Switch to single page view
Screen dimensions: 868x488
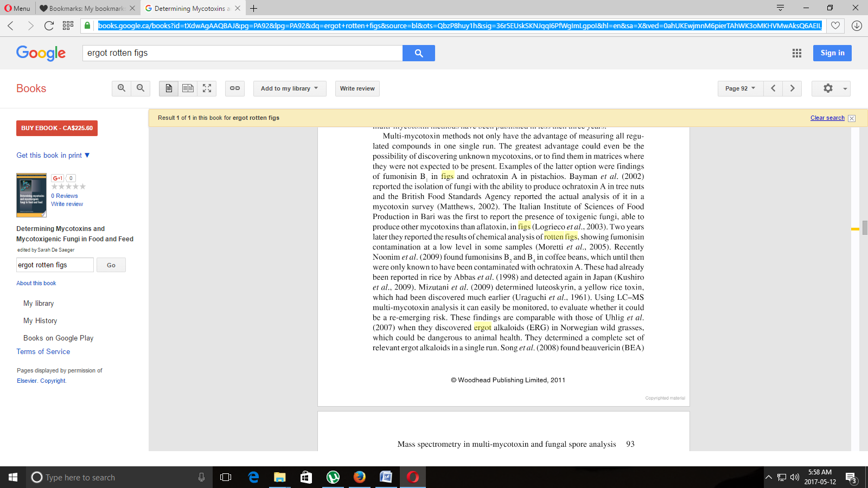169,88
